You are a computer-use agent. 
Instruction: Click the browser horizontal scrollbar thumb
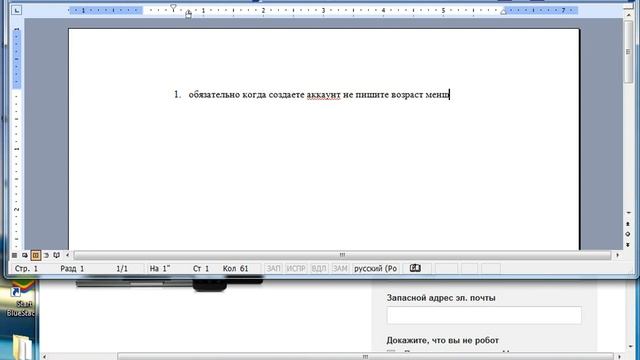coord(365,357)
